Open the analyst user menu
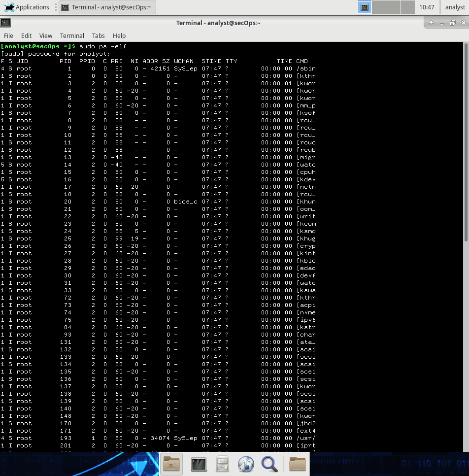The image size is (469, 476). pos(455,7)
